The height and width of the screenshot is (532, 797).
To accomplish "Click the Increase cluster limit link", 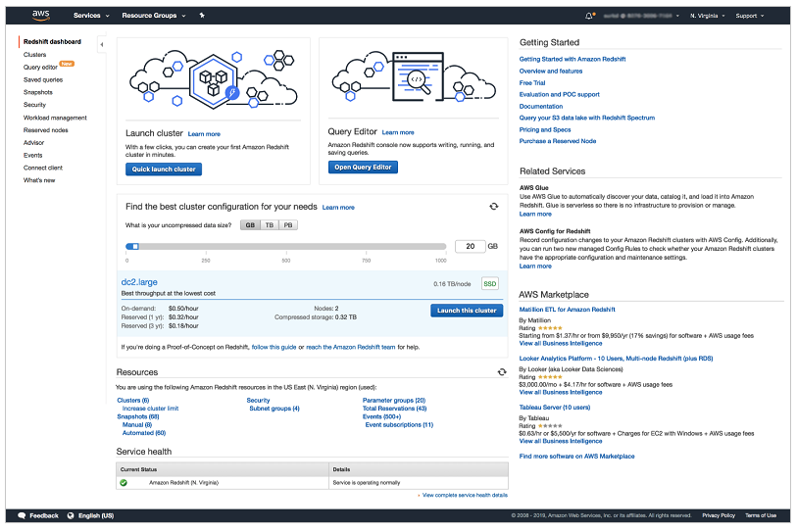I will [x=150, y=409].
